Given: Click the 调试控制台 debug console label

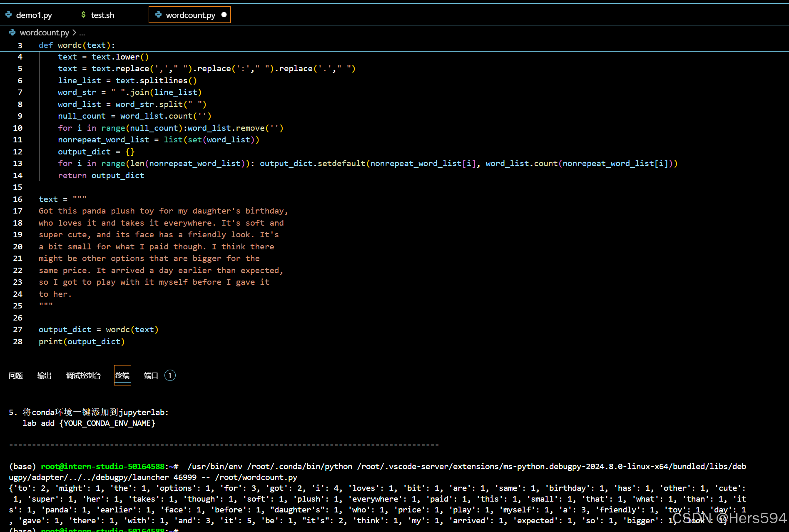Looking at the screenshot, I should [x=83, y=375].
